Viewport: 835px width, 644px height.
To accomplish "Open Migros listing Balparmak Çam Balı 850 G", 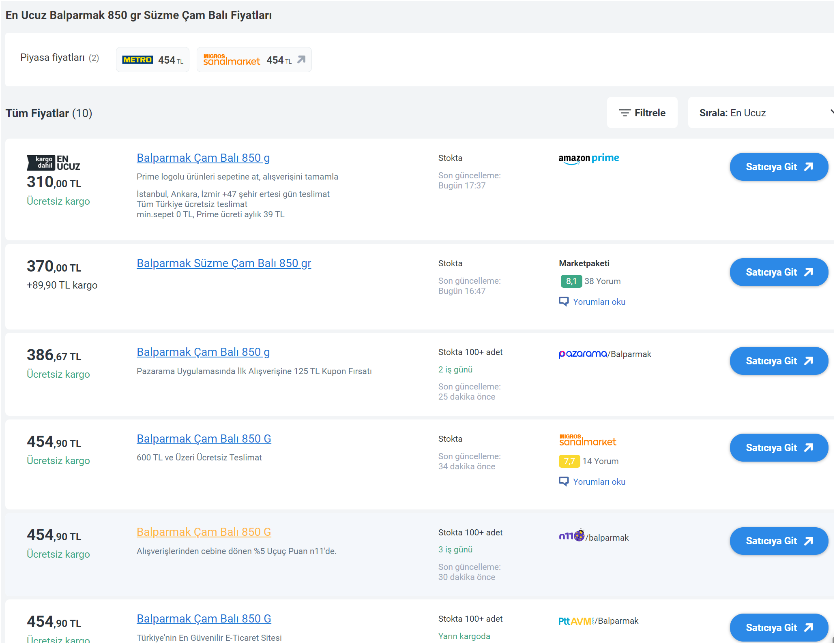I will (204, 439).
